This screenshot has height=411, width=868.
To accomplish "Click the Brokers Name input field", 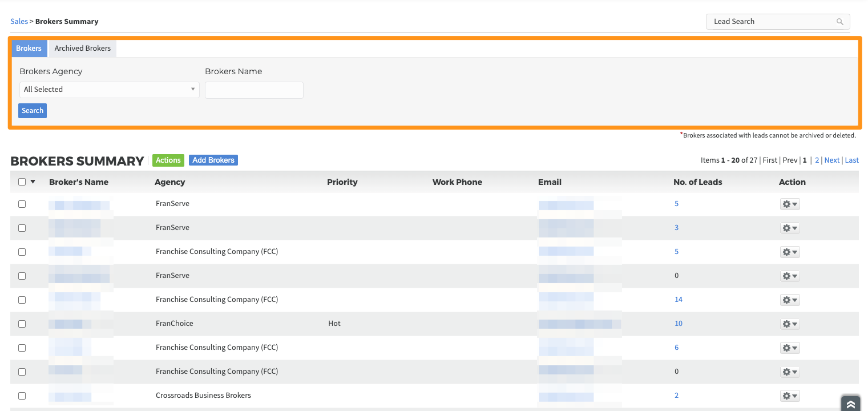I will click(254, 90).
